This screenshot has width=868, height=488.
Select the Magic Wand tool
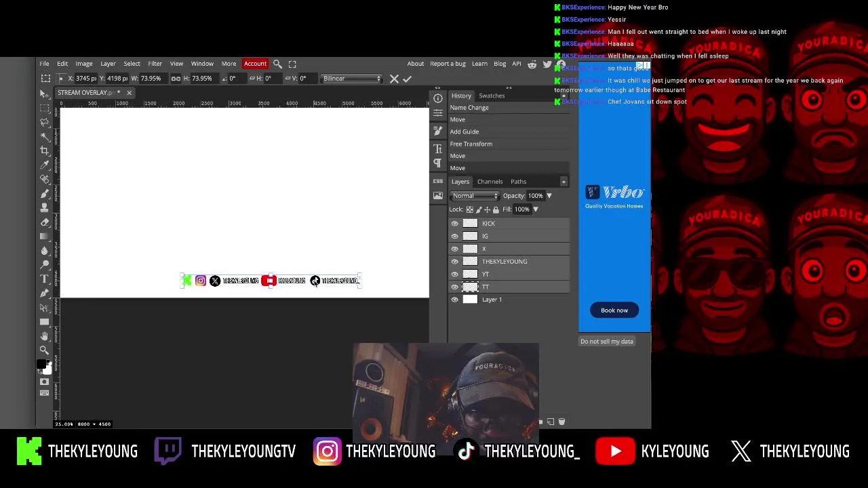click(44, 136)
